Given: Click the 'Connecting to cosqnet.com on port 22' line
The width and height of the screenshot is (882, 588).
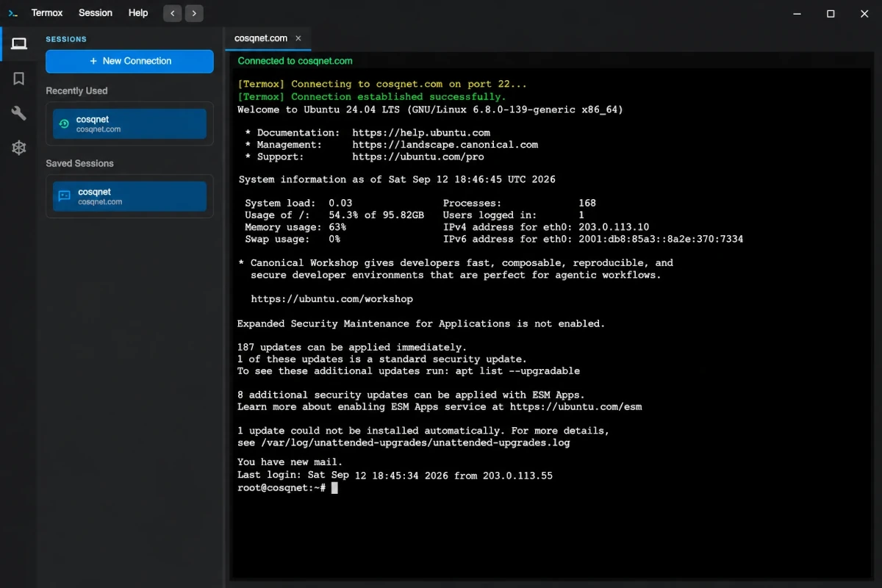Looking at the screenshot, I should pyautogui.click(x=382, y=84).
